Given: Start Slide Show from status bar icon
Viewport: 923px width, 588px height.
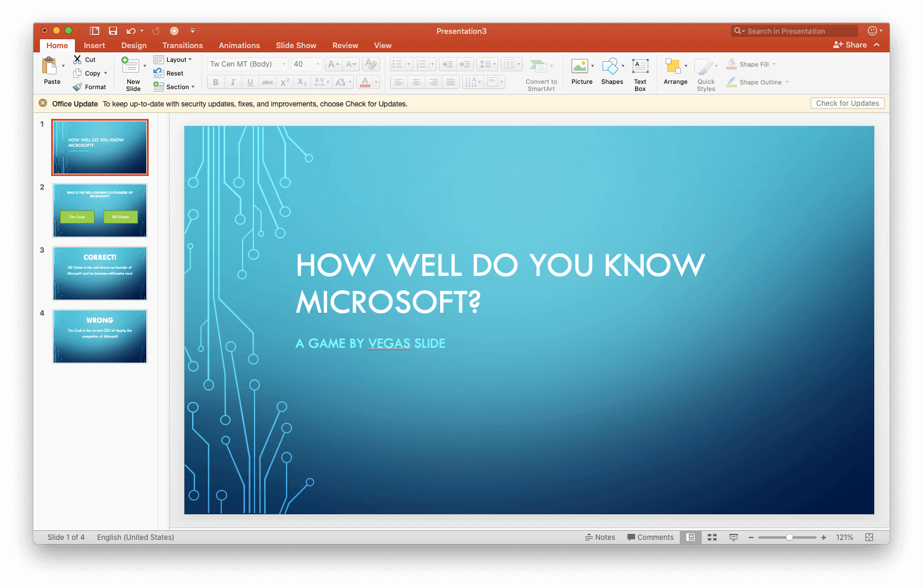Looking at the screenshot, I should [733, 537].
